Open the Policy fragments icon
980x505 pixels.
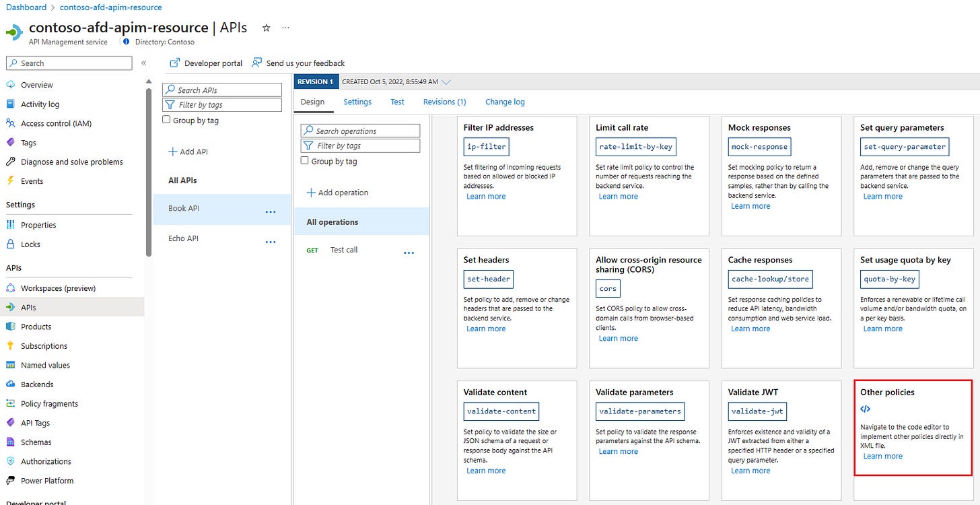pos(10,404)
